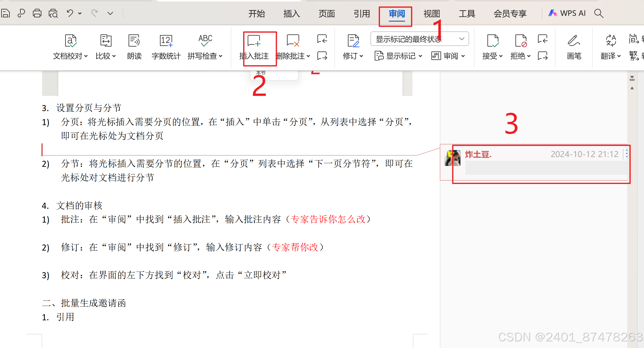Viewport: 644px width, 348px height.
Task: Toggle Track Changes (修订) button
Action: (x=353, y=41)
